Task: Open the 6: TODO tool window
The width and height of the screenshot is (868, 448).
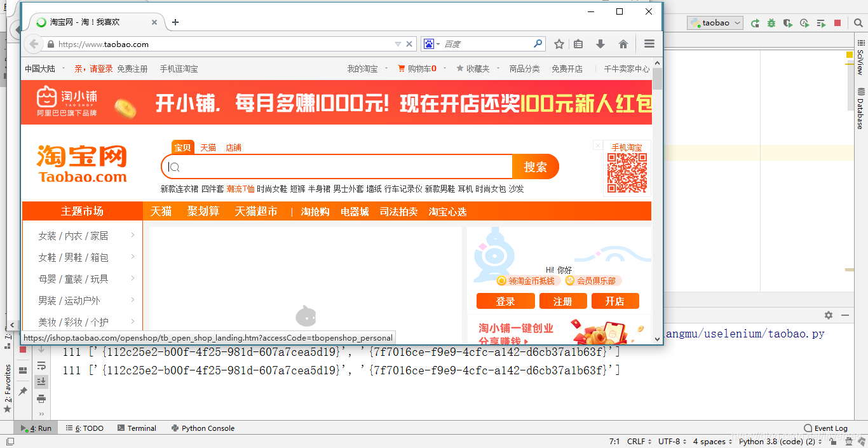Action: coord(85,428)
